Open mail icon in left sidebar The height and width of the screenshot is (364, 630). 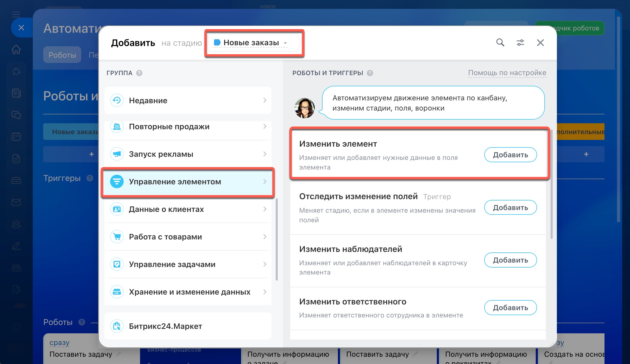16,202
